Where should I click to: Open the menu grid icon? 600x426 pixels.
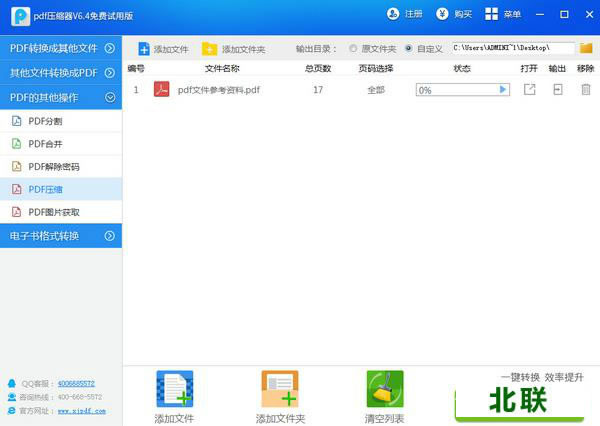pos(491,14)
